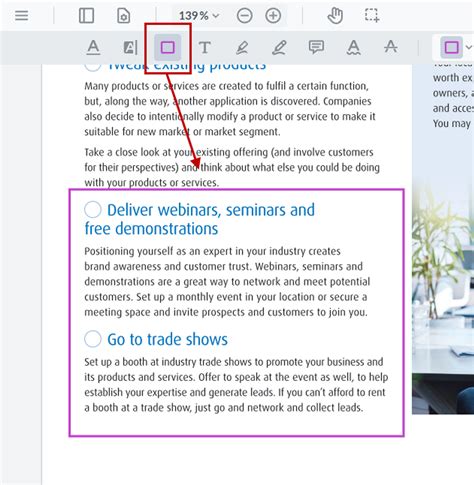Click the heading 'Go to trade shows'
Screen dimensions: 474x485
[167, 339]
